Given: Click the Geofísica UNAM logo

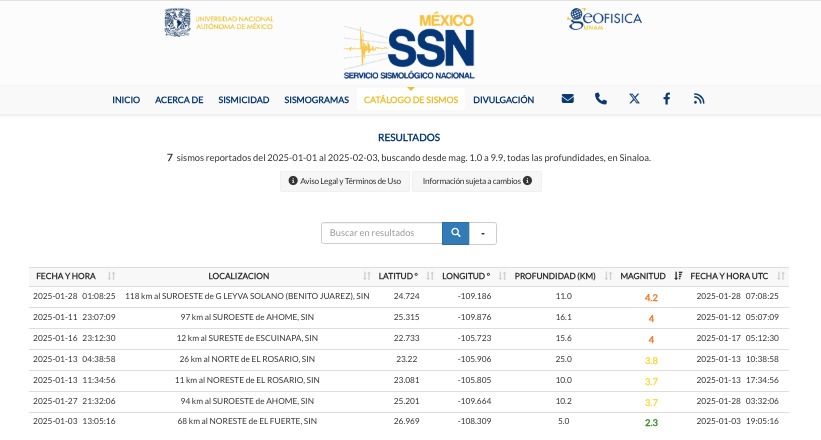Looking at the screenshot, I should coord(605,19).
